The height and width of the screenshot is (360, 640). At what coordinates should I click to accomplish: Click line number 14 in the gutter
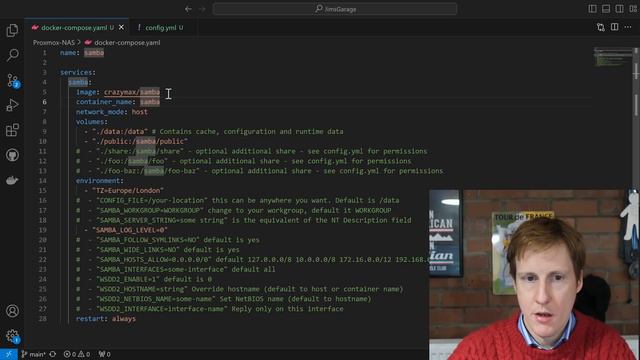[43, 181]
